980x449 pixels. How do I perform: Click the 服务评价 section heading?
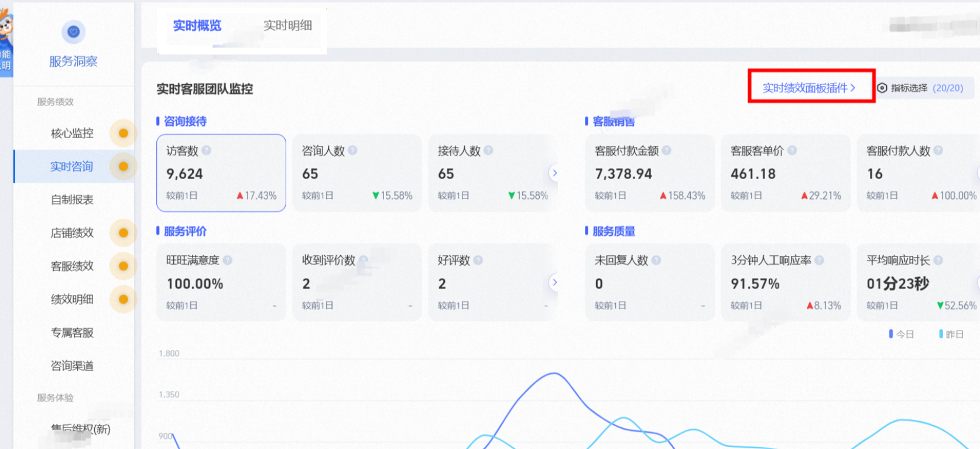point(185,231)
